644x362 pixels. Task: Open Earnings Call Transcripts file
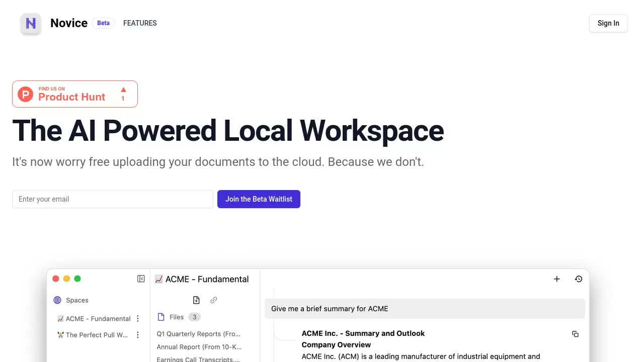coord(198,359)
